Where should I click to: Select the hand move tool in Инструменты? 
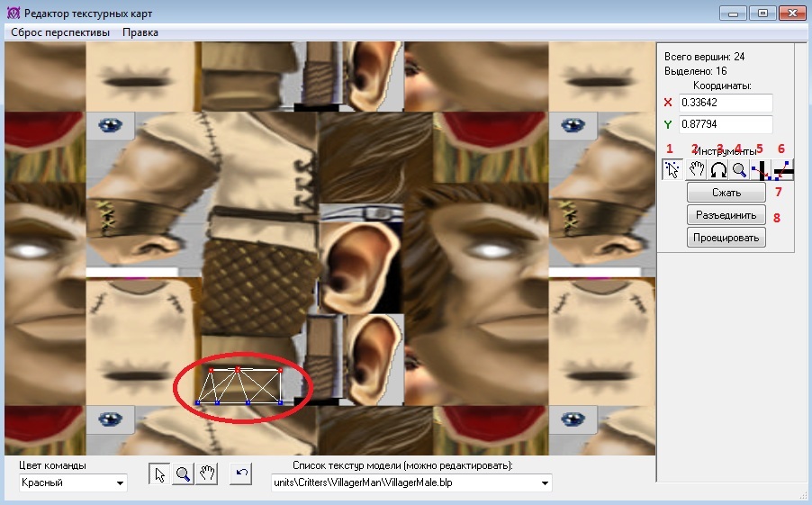(696, 169)
